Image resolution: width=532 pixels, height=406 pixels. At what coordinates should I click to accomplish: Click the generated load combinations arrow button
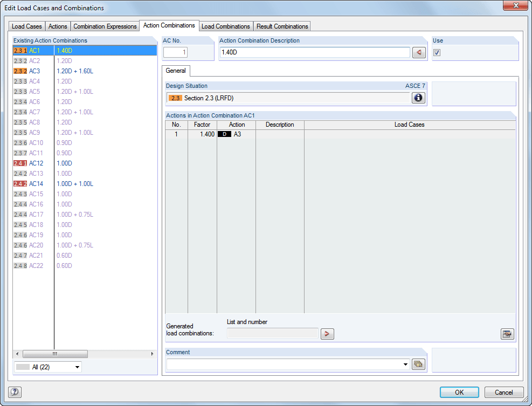pyautogui.click(x=327, y=334)
